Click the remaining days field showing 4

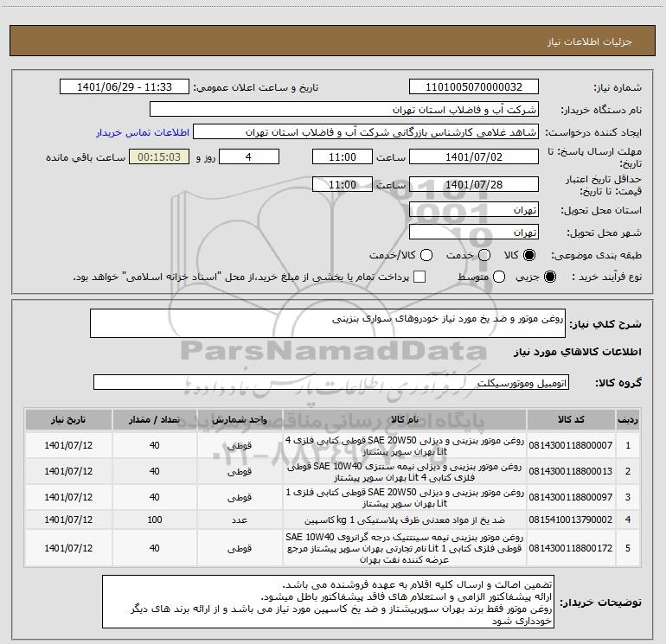(x=249, y=157)
